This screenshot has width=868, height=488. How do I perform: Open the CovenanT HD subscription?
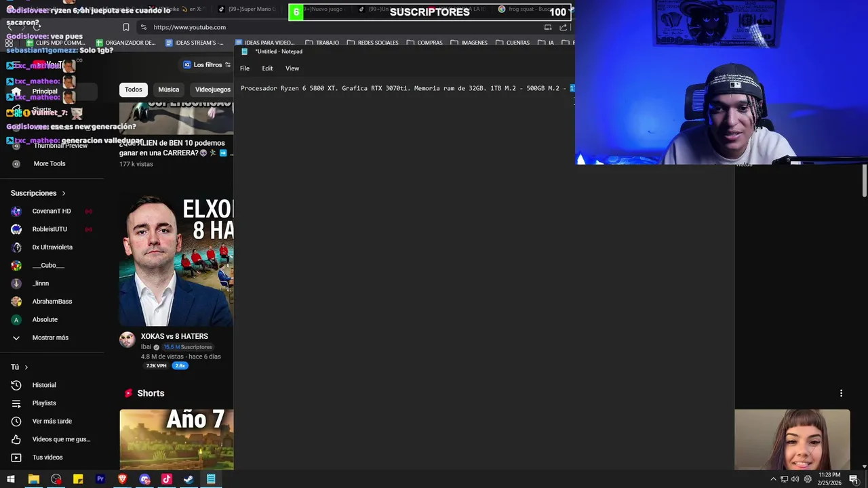[52, 211]
